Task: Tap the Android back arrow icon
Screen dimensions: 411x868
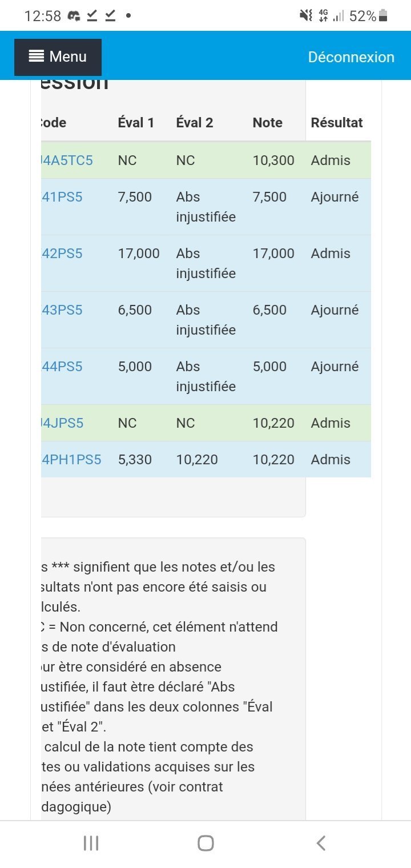Action: click(x=321, y=843)
